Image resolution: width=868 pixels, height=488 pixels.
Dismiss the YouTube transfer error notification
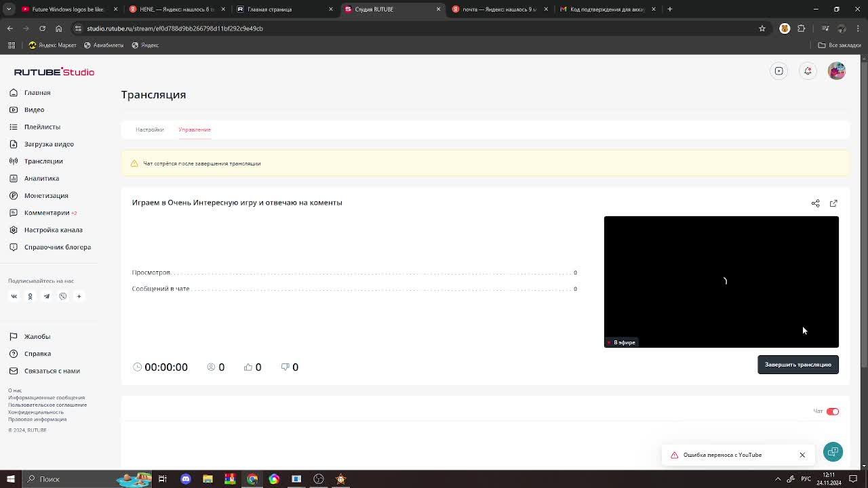802,455
